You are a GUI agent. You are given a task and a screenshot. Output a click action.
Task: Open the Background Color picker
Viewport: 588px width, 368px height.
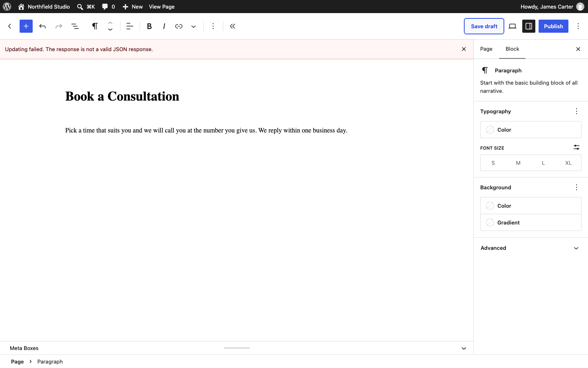[531, 206]
